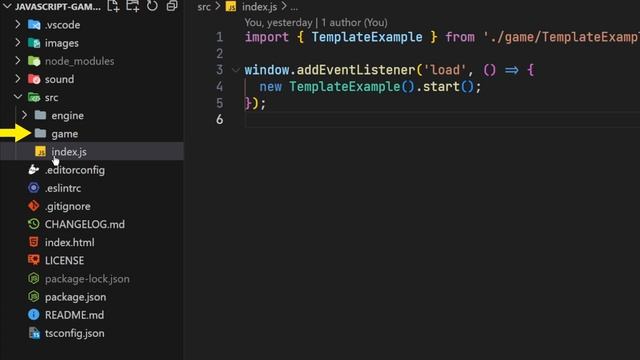Expand the sound folder chevron
640x360 pixels.
[x=18, y=79]
